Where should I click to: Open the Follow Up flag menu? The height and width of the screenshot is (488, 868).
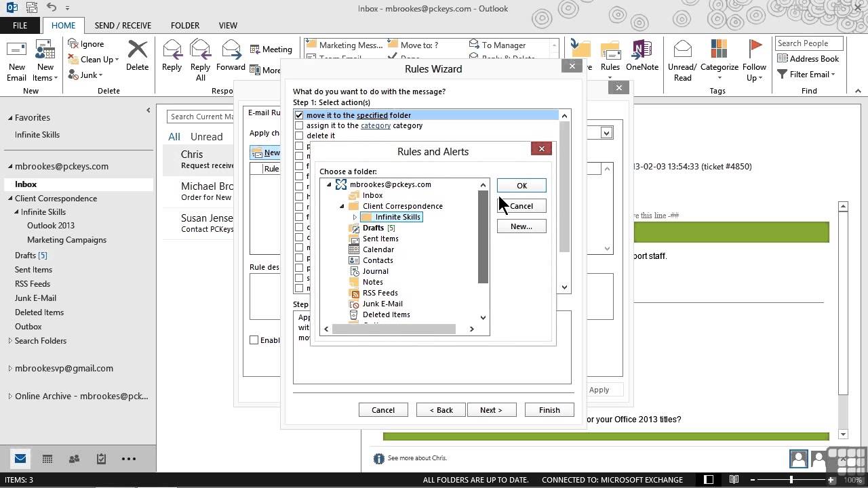[754, 60]
